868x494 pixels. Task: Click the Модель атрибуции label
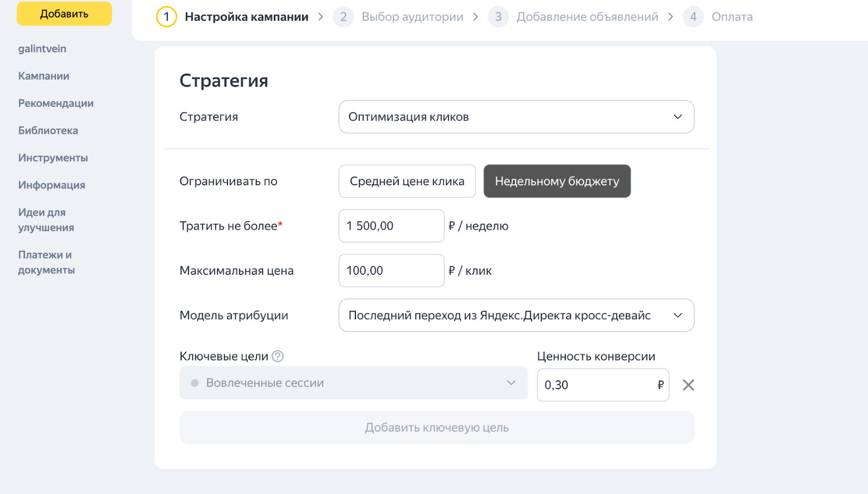(x=234, y=315)
